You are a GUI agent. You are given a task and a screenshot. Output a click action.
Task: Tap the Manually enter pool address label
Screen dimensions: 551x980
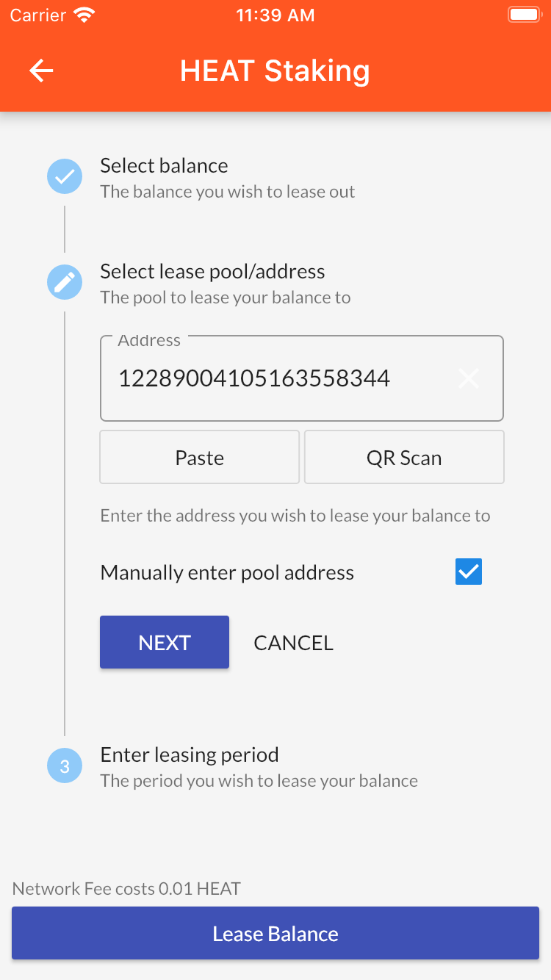pyautogui.click(x=227, y=572)
